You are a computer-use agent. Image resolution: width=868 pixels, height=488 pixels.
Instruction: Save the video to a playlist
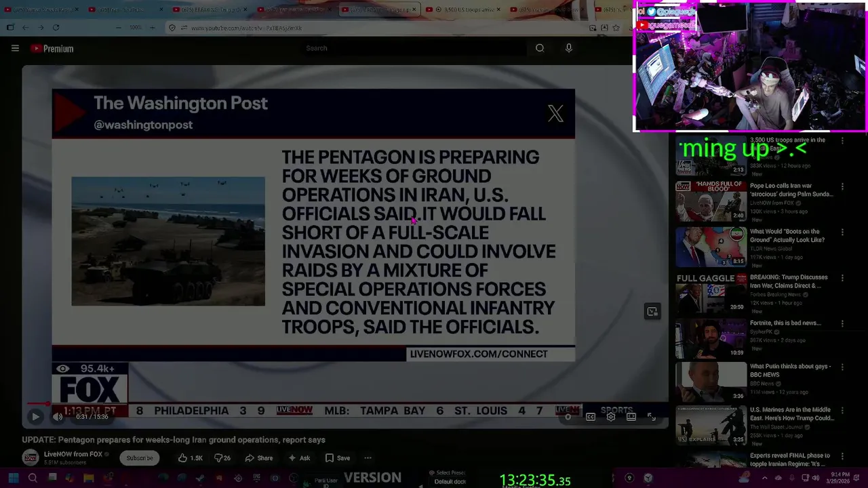pyautogui.click(x=337, y=458)
